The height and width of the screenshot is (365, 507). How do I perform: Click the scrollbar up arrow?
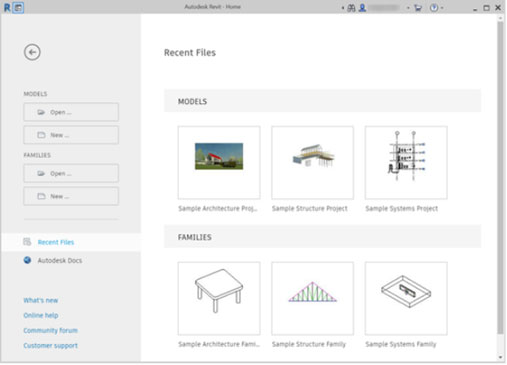[x=500, y=18]
